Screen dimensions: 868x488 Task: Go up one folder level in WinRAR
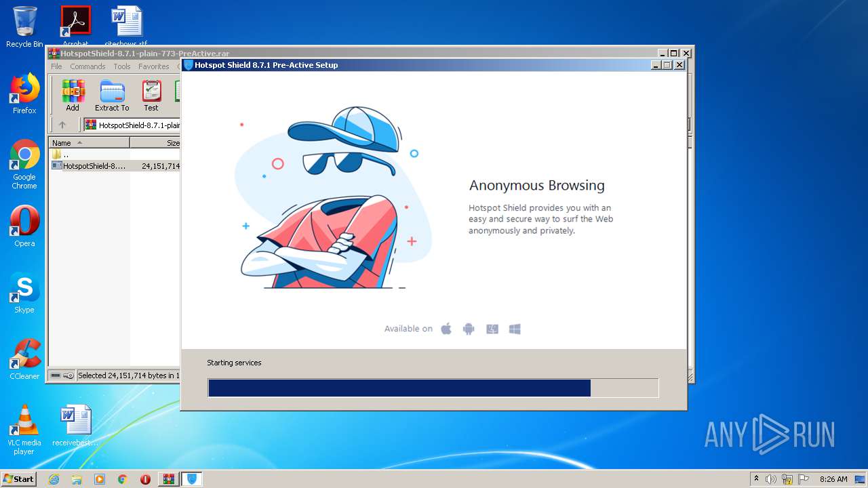tap(62, 125)
